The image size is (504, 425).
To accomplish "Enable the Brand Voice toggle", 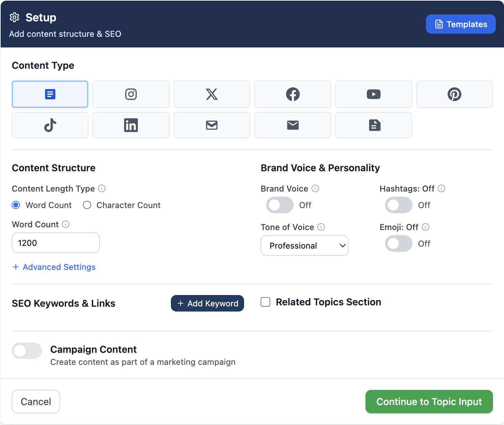I will 280,205.
